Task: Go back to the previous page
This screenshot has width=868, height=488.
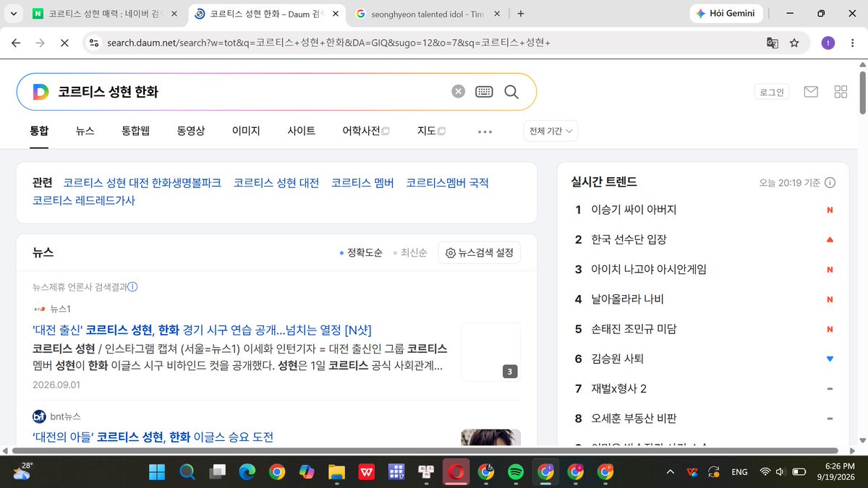Action: pyautogui.click(x=16, y=43)
